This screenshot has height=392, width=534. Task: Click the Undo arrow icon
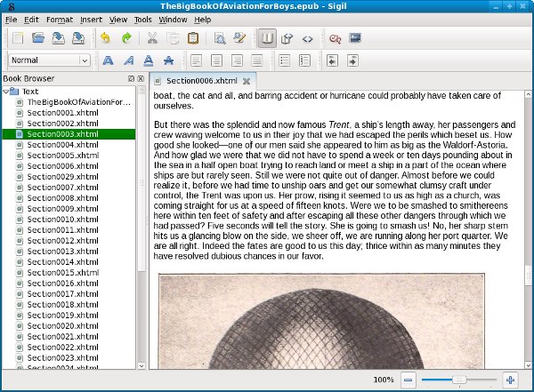click(x=105, y=38)
